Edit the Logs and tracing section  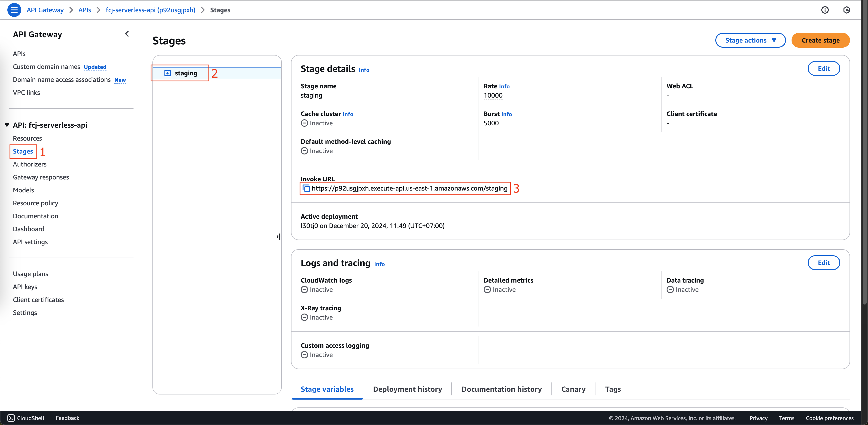click(823, 263)
